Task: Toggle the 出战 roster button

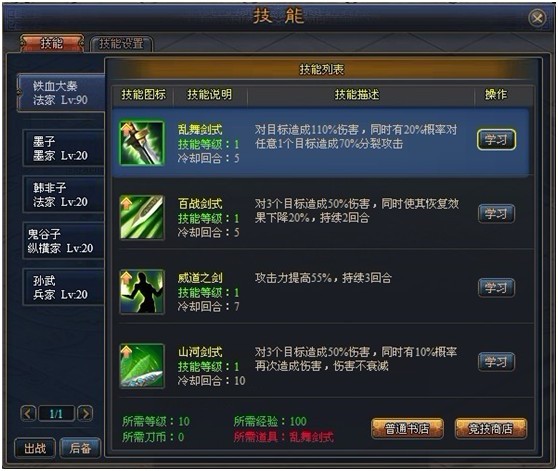Action: click(35, 448)
